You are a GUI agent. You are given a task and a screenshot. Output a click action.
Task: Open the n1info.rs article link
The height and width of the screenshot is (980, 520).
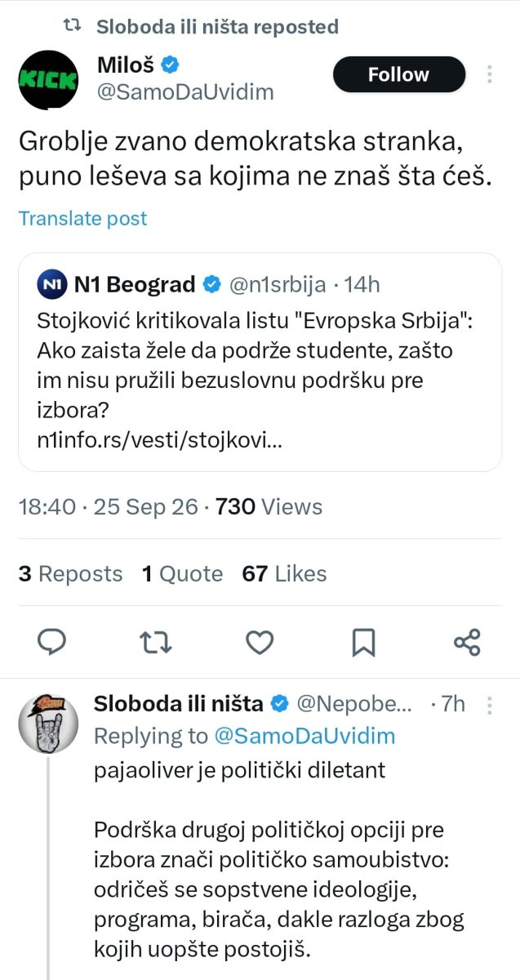[x=160, y=440]
